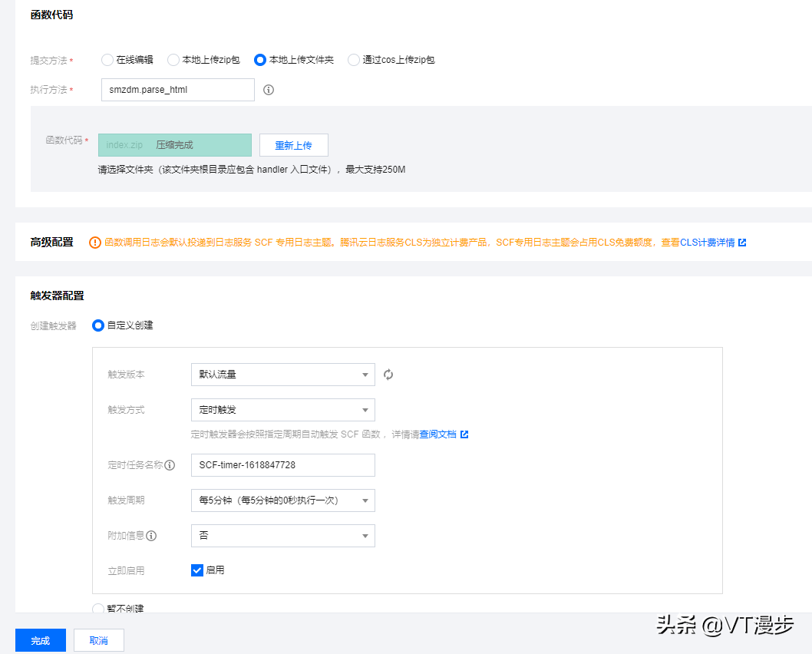
Task: Select the 暂不创建 trigger option
Action: pos(98,609)
